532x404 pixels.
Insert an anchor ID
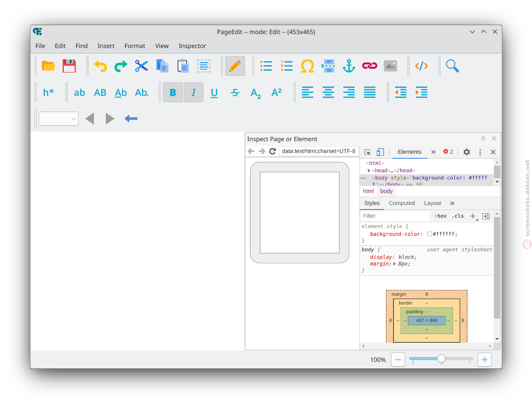349,66
